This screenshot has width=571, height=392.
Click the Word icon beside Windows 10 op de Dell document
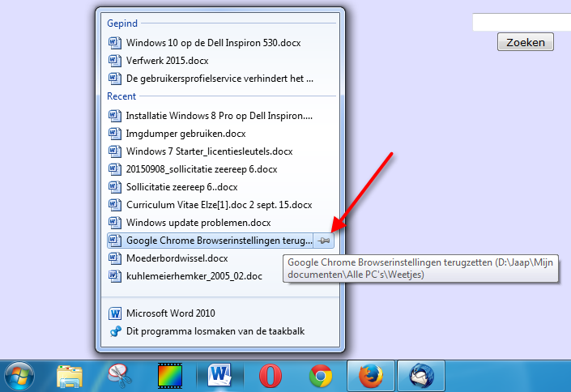[x=115, y=43]
